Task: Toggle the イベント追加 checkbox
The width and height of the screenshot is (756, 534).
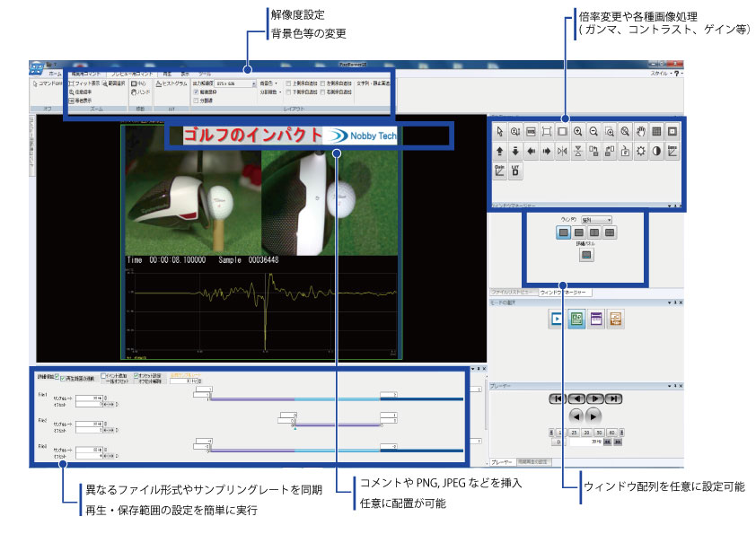Action: (103, 375)
